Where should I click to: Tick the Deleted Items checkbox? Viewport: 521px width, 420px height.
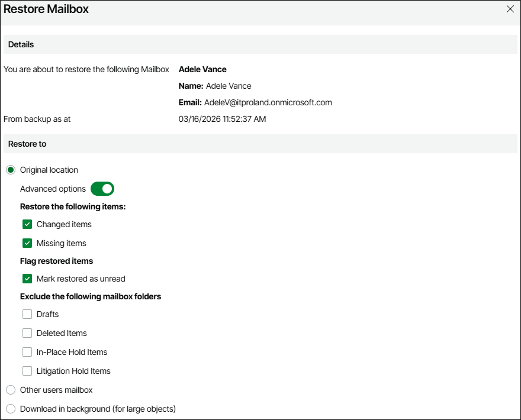27,333
